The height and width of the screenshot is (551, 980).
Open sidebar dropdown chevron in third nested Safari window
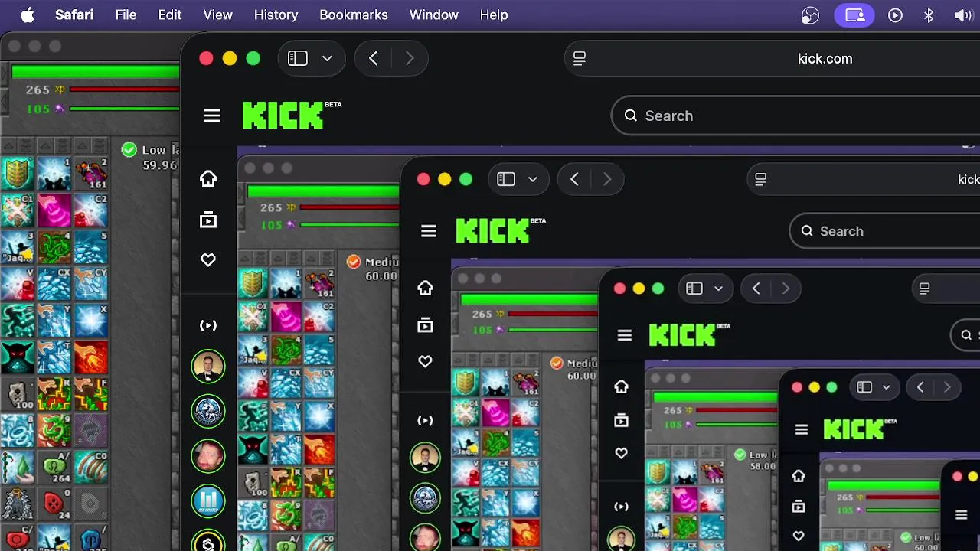[x=718, y=289]
